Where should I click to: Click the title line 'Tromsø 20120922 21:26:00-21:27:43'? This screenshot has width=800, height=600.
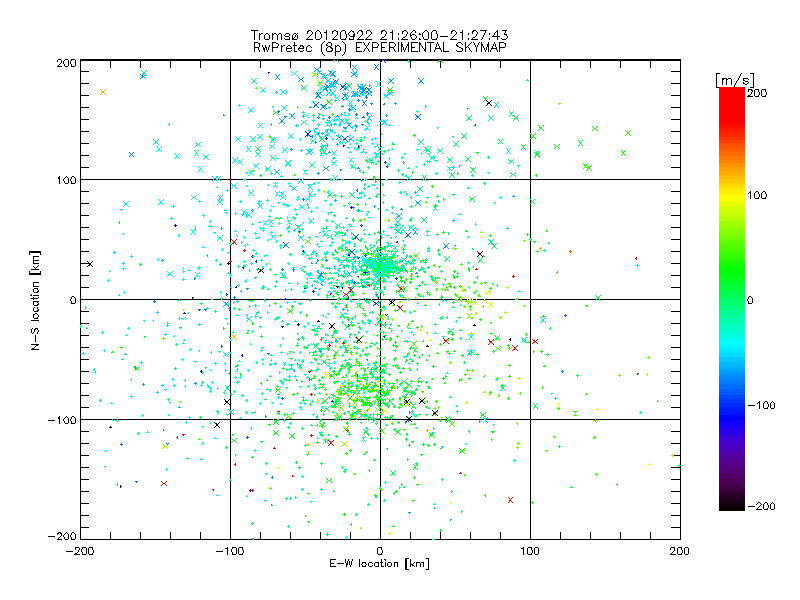pyautogui.click(x=380, y=35)
